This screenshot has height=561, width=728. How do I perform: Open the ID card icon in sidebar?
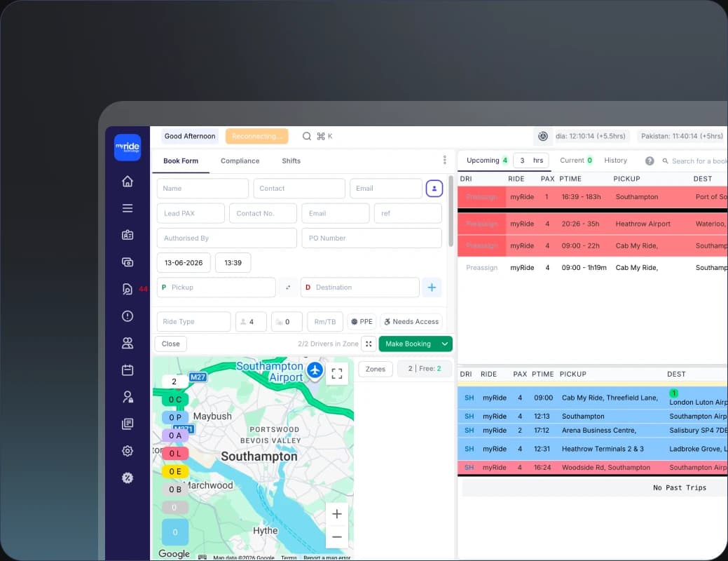pos(128,235)
